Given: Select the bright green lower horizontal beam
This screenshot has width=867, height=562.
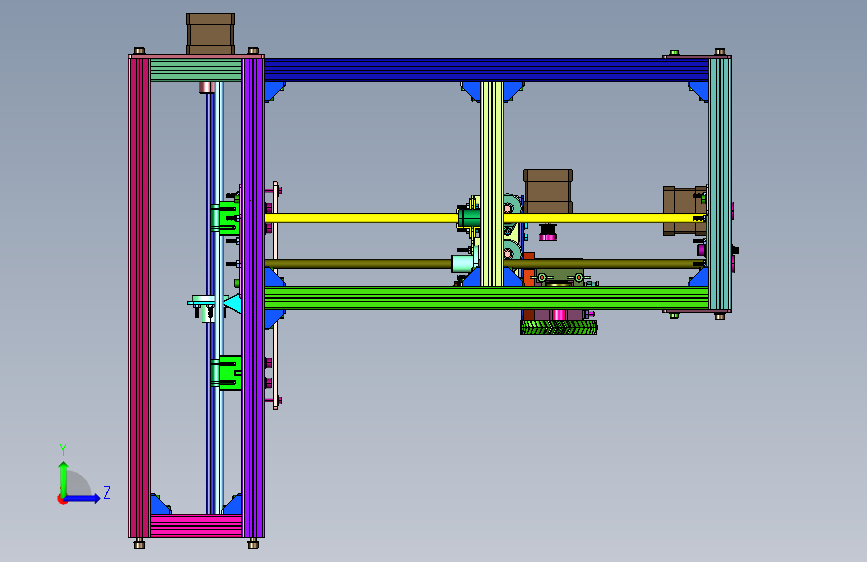Looking at the screenshot, I should [x=487, y=298].
